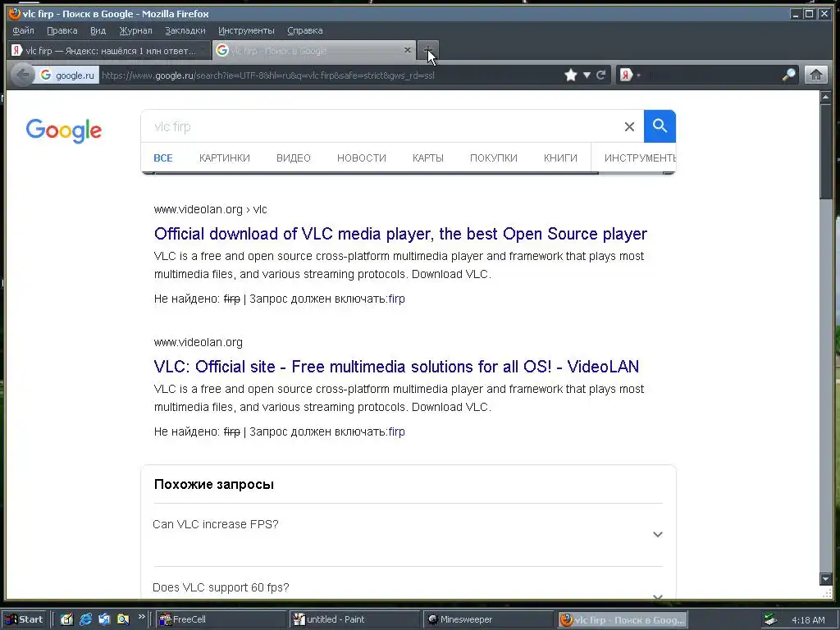The height and width of the screenshot is (630, 840).
Task: Click the google.ru site identity badge
Action: click(x=67, y=75)
